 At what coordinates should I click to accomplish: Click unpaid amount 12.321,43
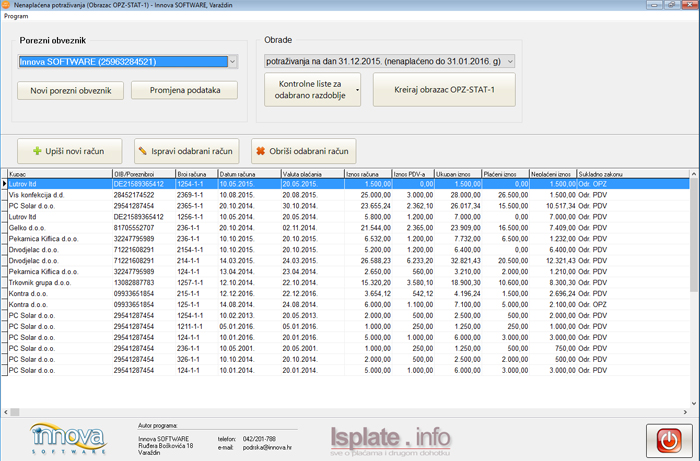tap(561, 261)
